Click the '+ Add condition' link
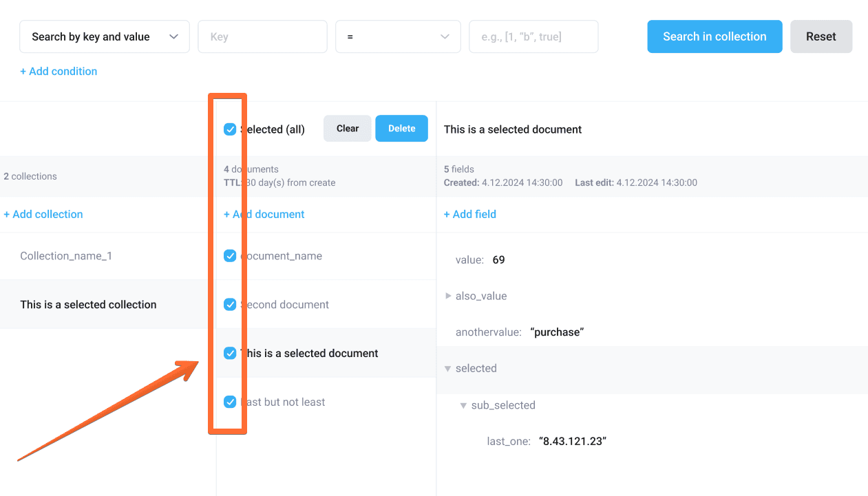The height and width of the screenshot is (496, 868). pyautogui.click(x=59, y=72)
